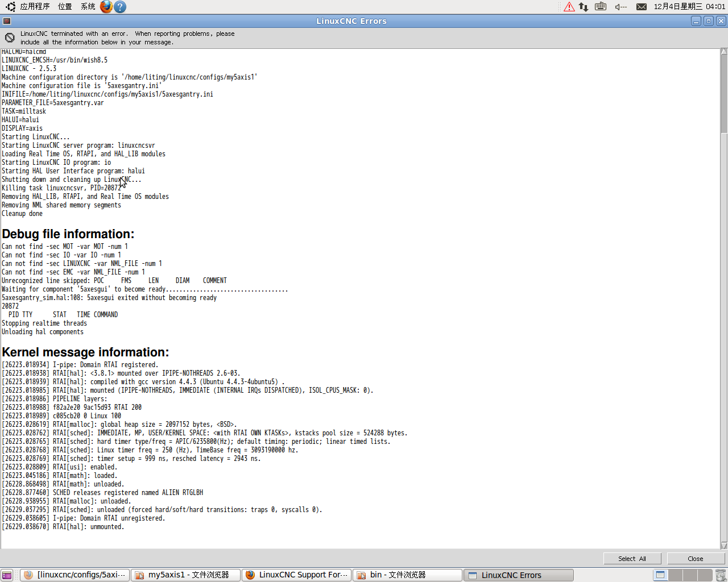The width and height of the screenshot is (728, 582).
Task: Launch Firefox from the top panel
Action: (106, 7)
